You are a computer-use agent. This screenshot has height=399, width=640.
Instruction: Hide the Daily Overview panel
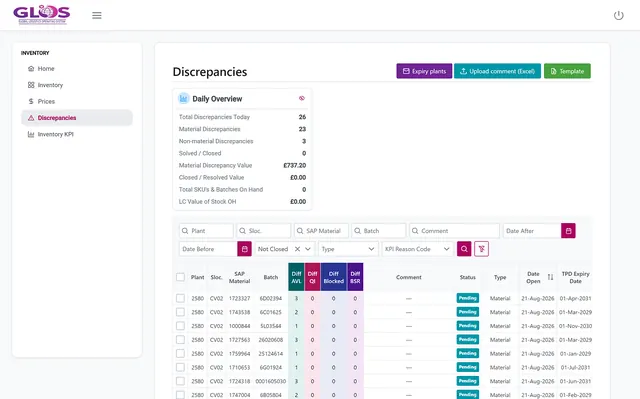(302, 98)
